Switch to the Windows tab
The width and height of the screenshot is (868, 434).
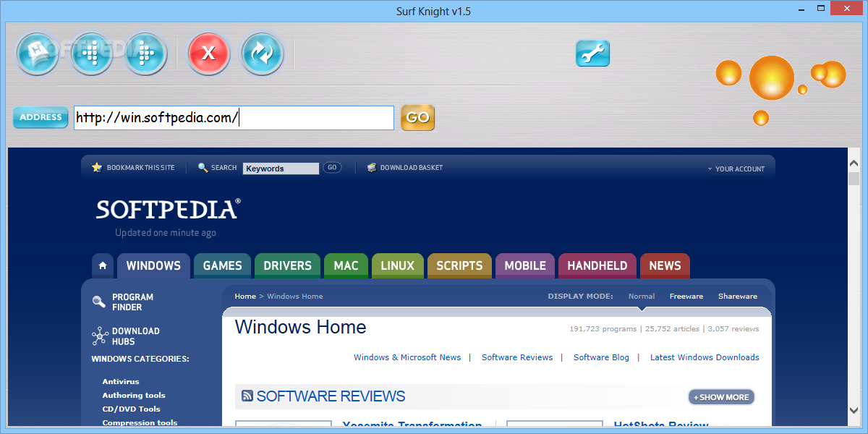click(x=153, y=265)
